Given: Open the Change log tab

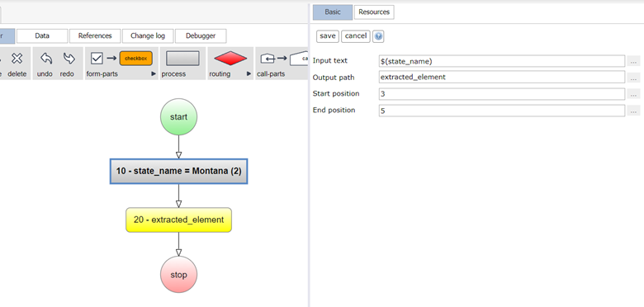Looking at the screenshot, I should [x=148, y=36].
